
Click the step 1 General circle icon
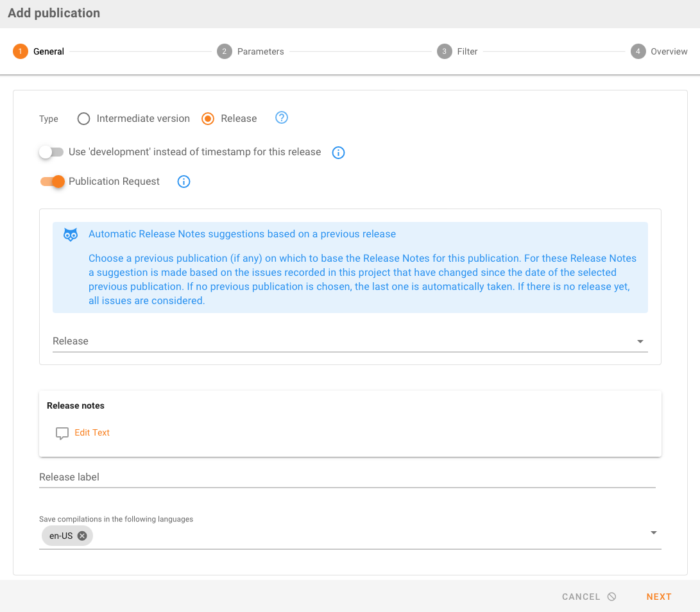[x=21, y=51]
